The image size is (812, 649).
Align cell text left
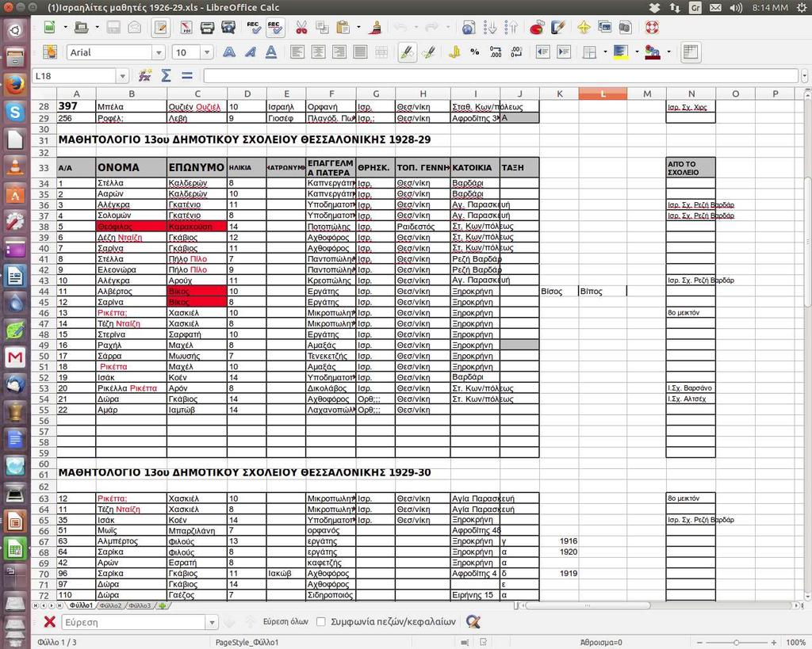tap(297, 52)
